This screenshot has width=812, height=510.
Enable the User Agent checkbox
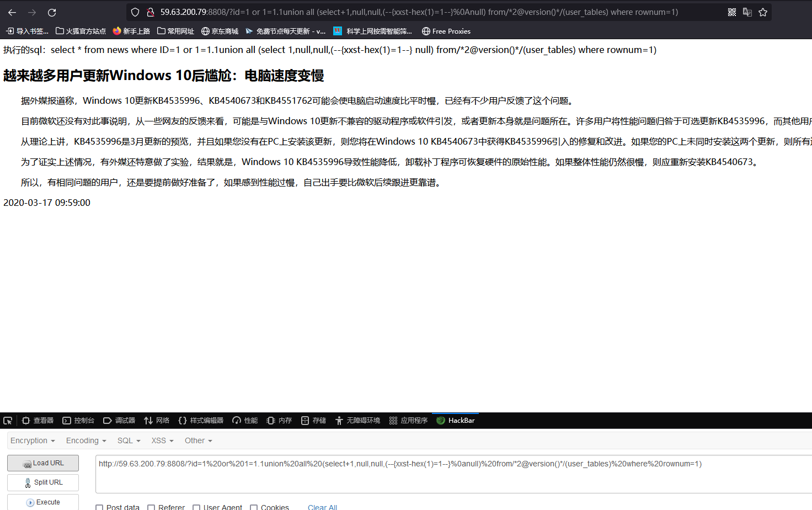coord(196,507)
